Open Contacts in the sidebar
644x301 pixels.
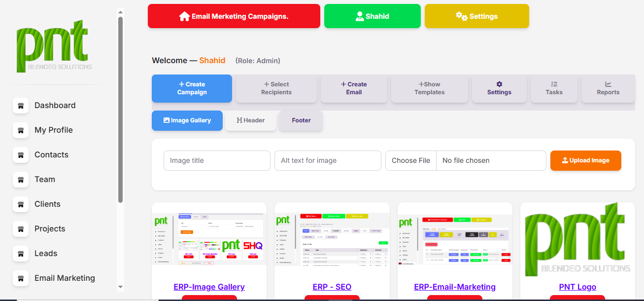point(51,155)
